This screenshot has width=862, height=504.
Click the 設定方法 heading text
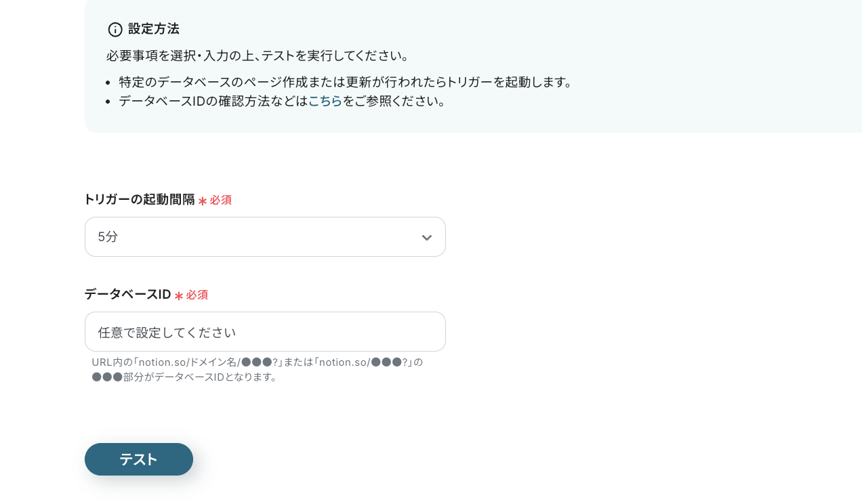pos(154,29)
